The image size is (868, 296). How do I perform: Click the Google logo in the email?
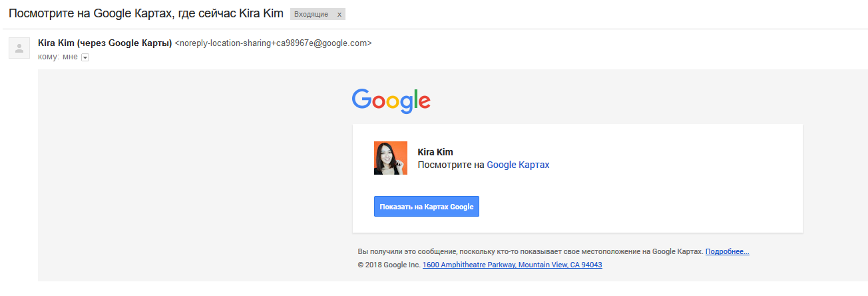391,101
